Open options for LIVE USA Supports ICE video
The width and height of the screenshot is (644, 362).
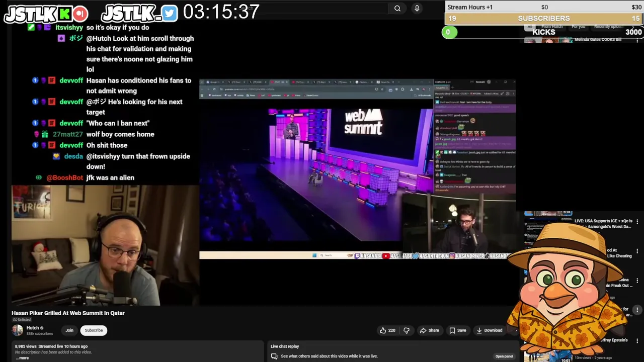click(637, 222)
